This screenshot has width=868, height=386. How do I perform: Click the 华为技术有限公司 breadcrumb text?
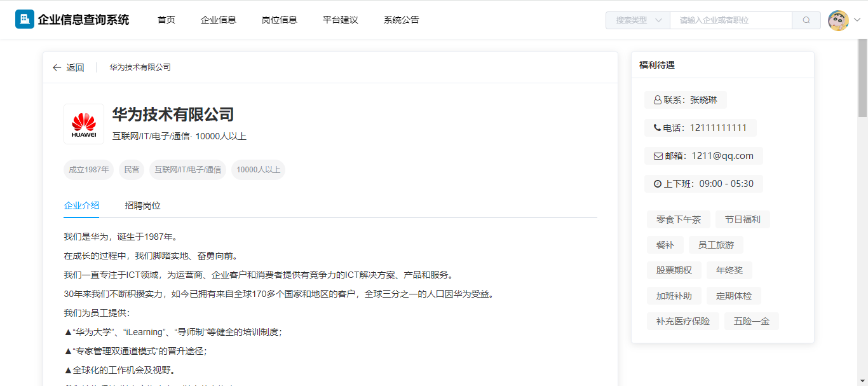point(140,67)
